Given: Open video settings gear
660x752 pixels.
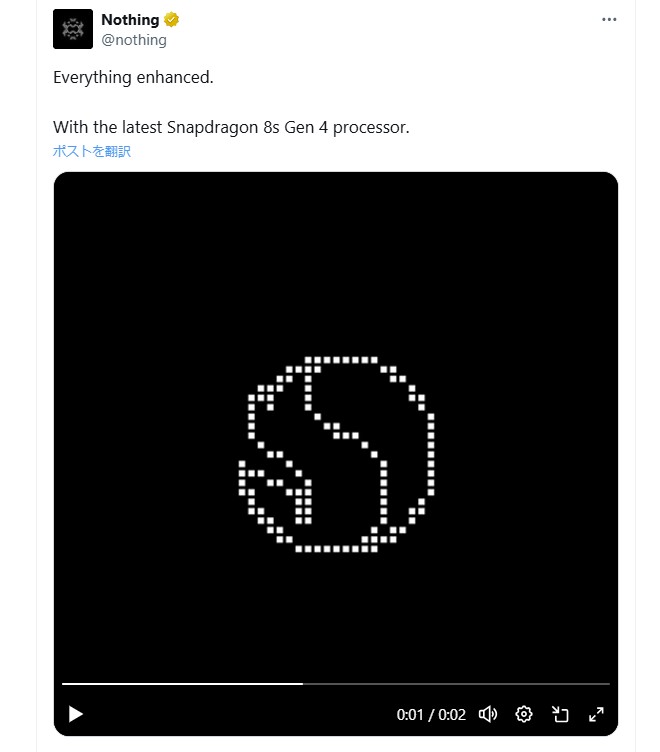Looking at the screenshot, I should click(x=524, y=714).
